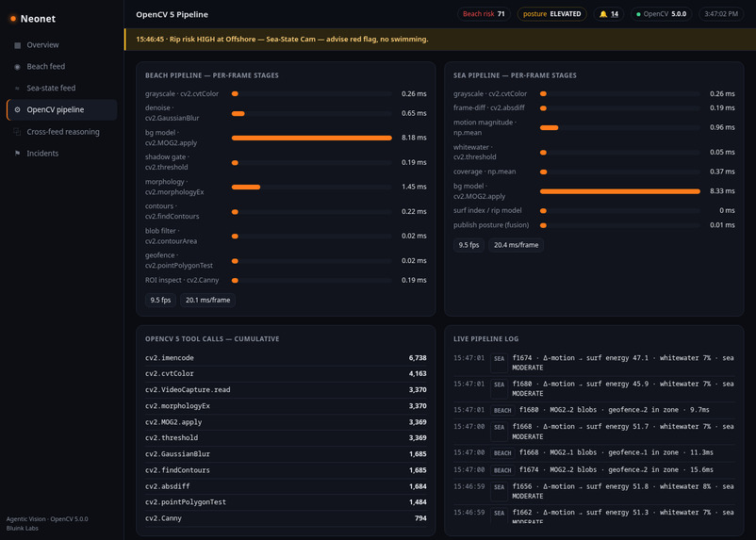
Task: Click the cv2.MOG2.apply tool call row
Action: pyautogui.click(x=286, y=422)
